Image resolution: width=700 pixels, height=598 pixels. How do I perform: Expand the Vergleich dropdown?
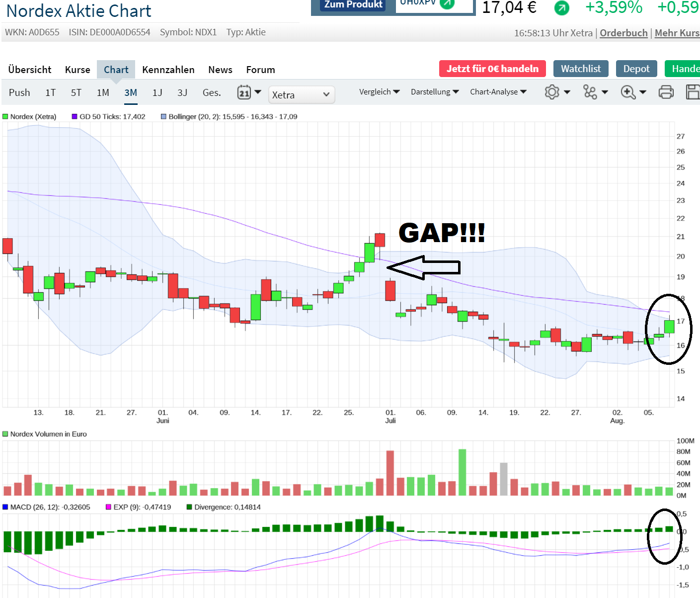pyautogui.click(x=380, y=92)
